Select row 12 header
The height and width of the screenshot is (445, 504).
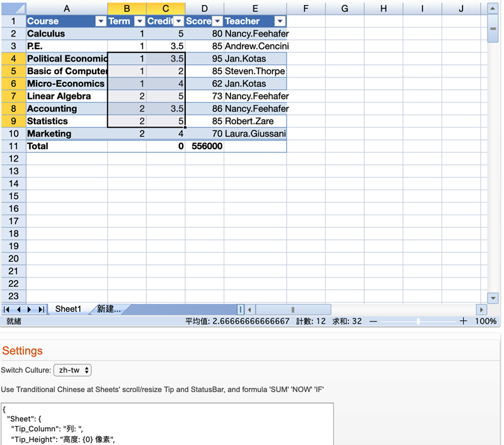click(x=13, y=159)
